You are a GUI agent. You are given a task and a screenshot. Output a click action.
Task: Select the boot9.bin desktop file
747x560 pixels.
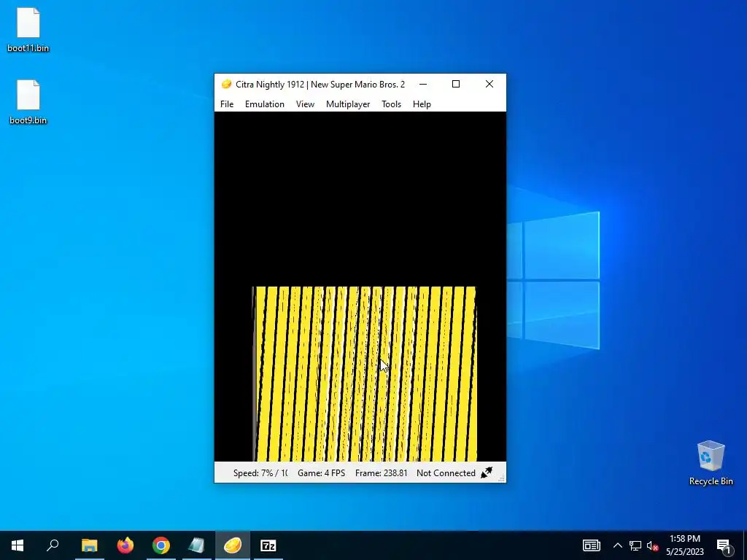click(28, 102)
